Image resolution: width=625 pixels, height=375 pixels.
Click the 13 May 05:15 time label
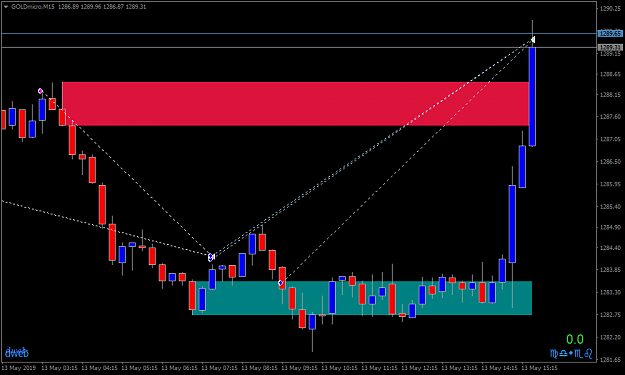click(x=139, y=368)
